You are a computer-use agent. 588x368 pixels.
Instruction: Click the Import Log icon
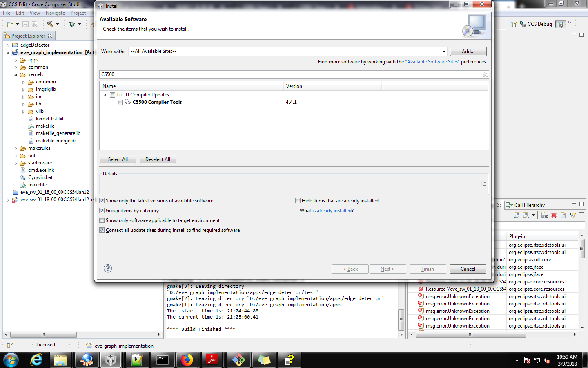(x=526, y=215)
